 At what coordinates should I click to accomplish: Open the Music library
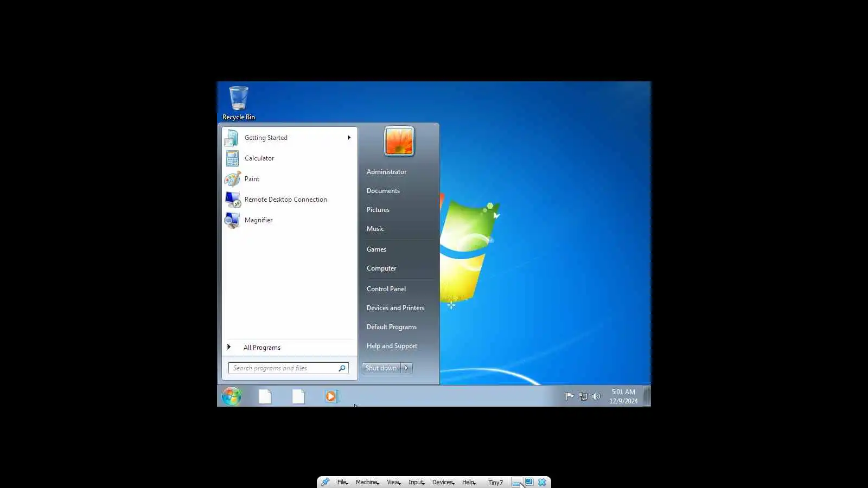[375, 229]
